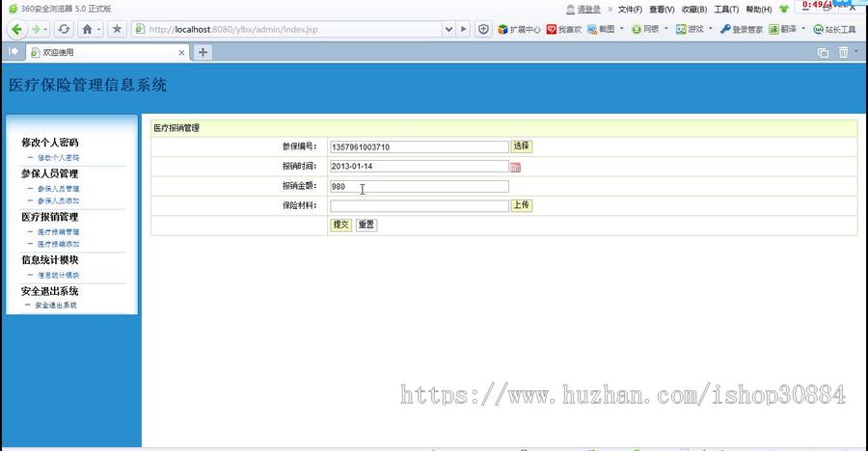Image resolution: width=868 pixels, height=451 pixels.
Task: Open the 游戏 games toolbar item
Action: point(690,29)
